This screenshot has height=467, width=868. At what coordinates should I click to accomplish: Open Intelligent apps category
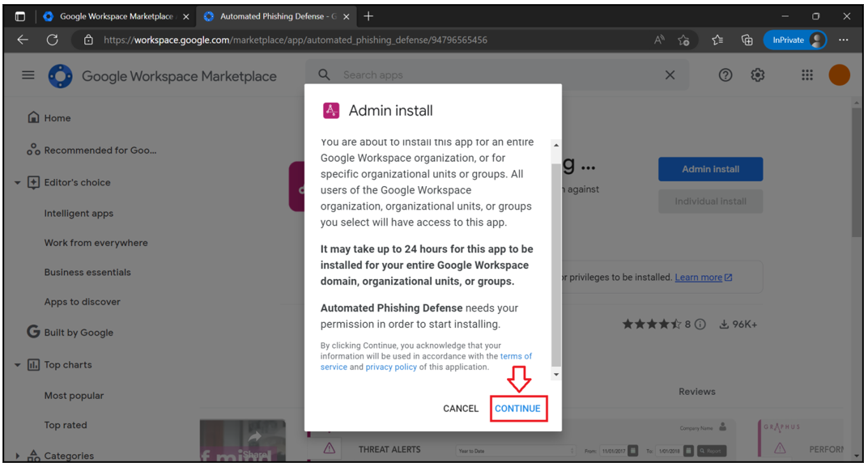[x=79, y=214]
